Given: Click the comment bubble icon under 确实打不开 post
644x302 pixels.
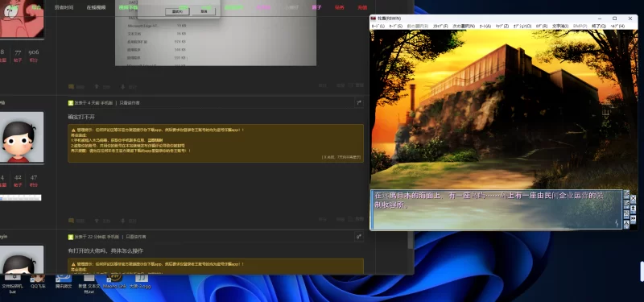Looking at the screenshot, I should tap(72, 221).
